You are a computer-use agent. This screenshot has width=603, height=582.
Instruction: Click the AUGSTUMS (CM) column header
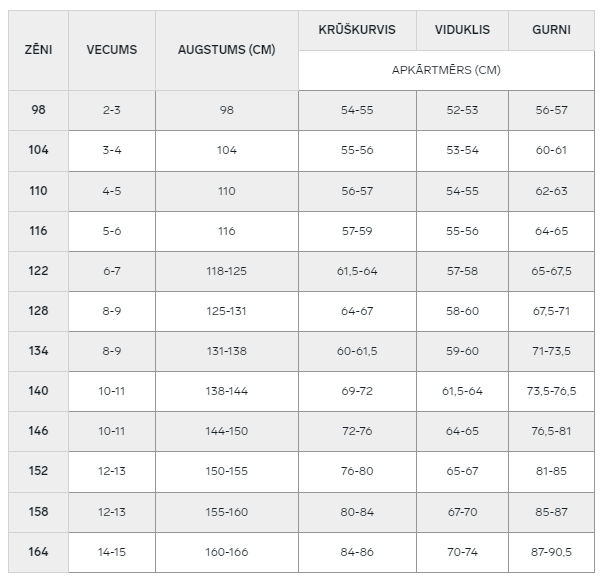click(x=227, y=50)
